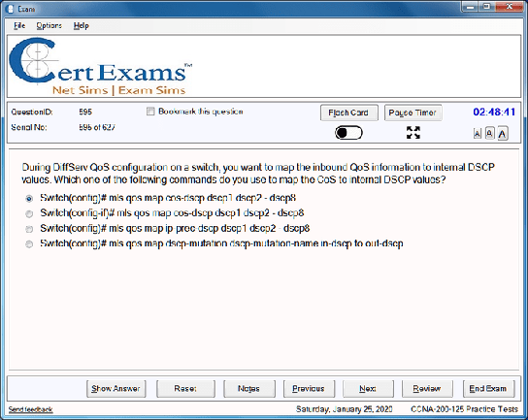
Task: Click the timer value 02:48:41
Action: tap(494, 112)
